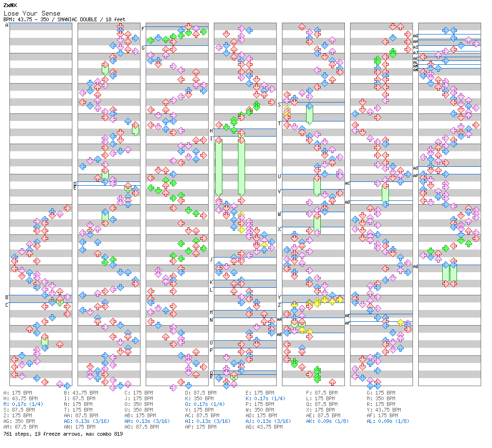Select legend entry "AB: 175 BPM"

click(x=140, y=415)
